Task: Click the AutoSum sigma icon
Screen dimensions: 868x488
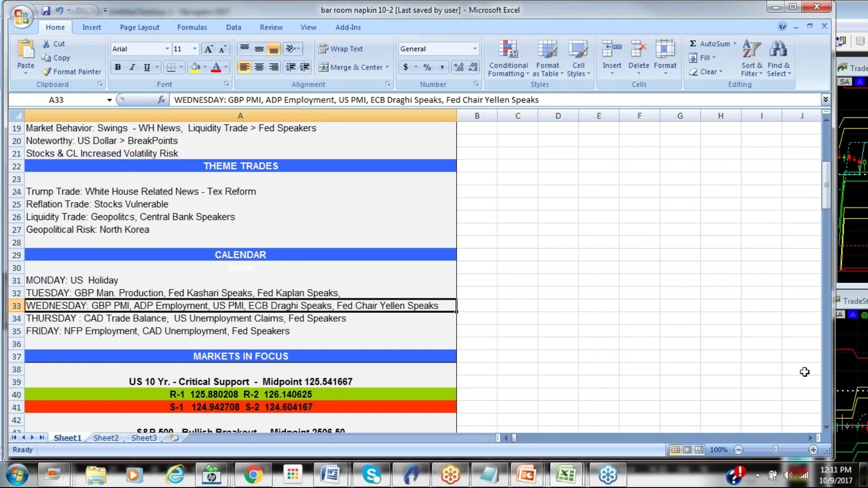Action: pyautogui.click(x=693, y=44)
